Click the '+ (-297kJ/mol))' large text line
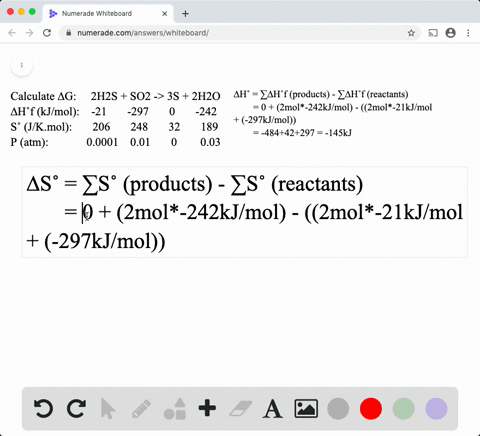Image resolution: width=480 pixels, height=436 pixels. 96,241
